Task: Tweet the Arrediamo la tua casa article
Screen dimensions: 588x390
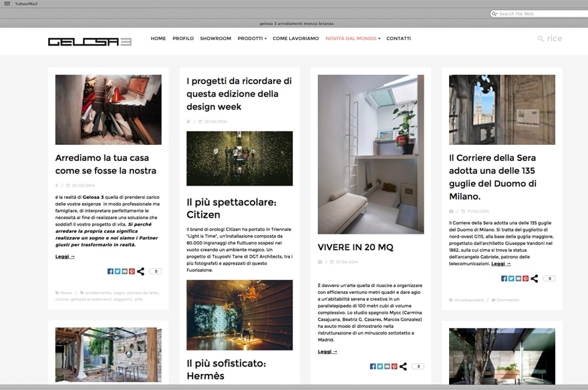Action: pyautogui.click(x=117, y=271)
